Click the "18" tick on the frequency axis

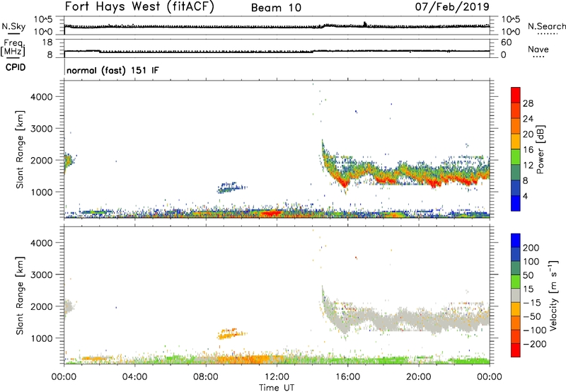click(47, 42)
